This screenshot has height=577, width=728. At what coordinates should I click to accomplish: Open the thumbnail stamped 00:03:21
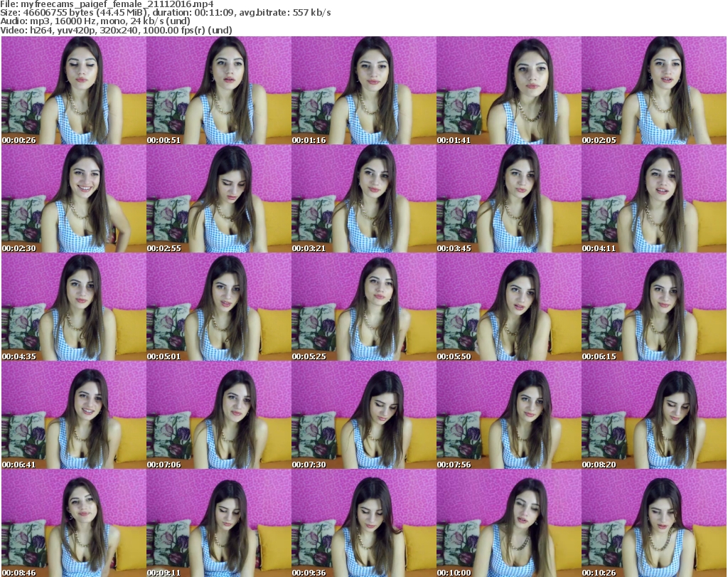363,198
